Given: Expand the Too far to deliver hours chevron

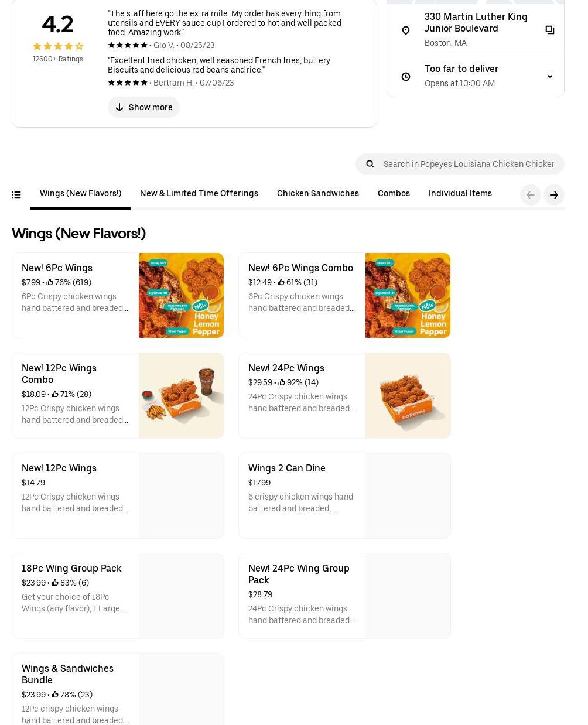Looking at the screenshot, I should pos(549,76).
